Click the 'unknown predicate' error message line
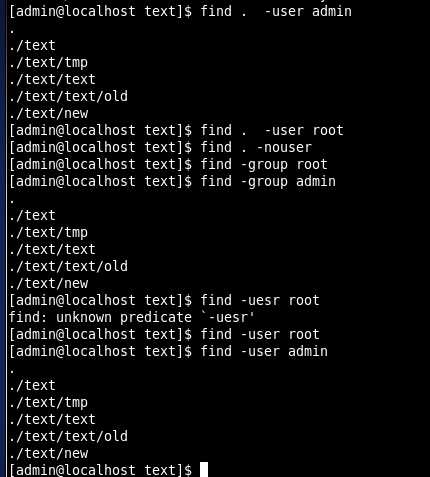This screenshot has height=477, width=430. coord(132,317)
